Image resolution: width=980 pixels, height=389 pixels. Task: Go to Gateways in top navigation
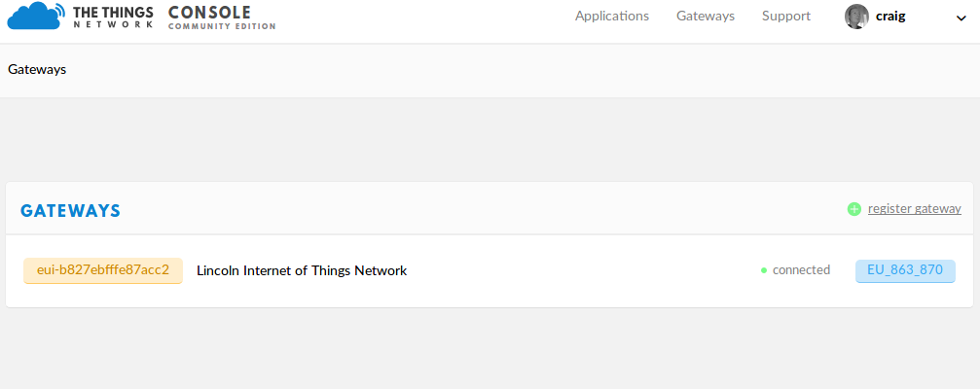(706, 17)
